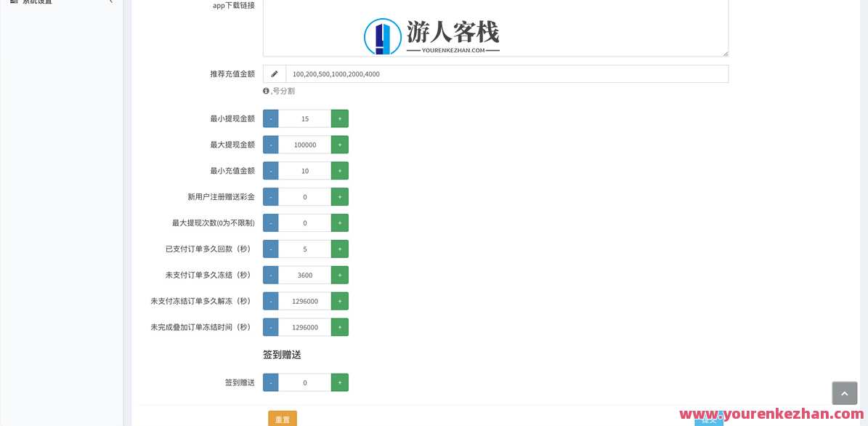868x426 pixels.
Task: Click the minus icon for 未支付订单多久冻结
Action: coord(270,275)
